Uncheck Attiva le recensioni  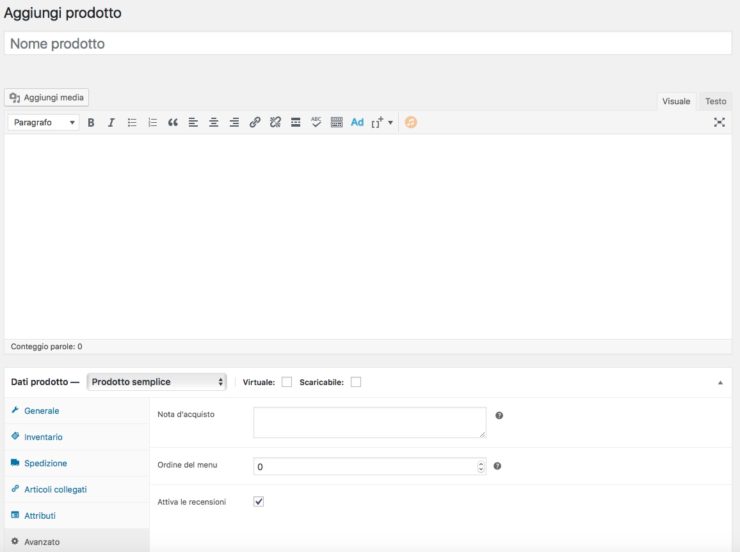[259, 502]
